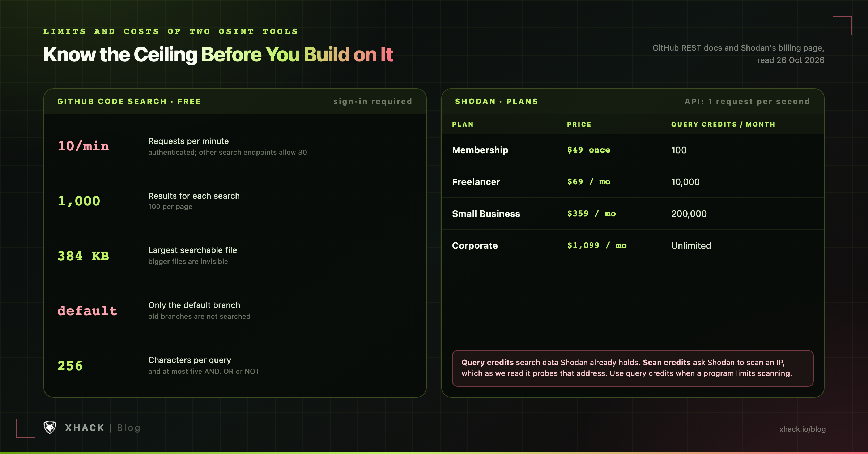
Task: Click the XHACK wolf shield logo
Action: [50, 428]
